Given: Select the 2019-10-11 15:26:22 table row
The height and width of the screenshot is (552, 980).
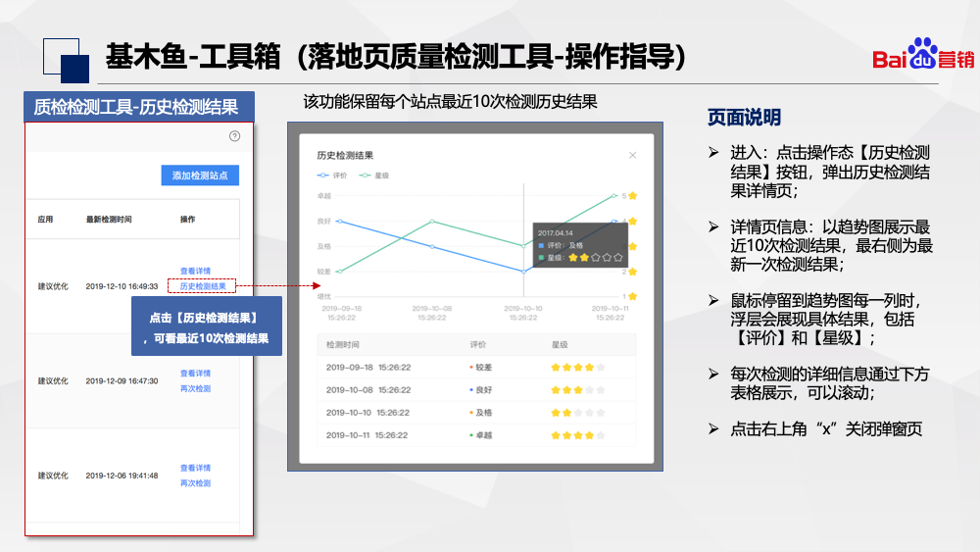Looking at the screenshot, I should (x=476, y=435).
